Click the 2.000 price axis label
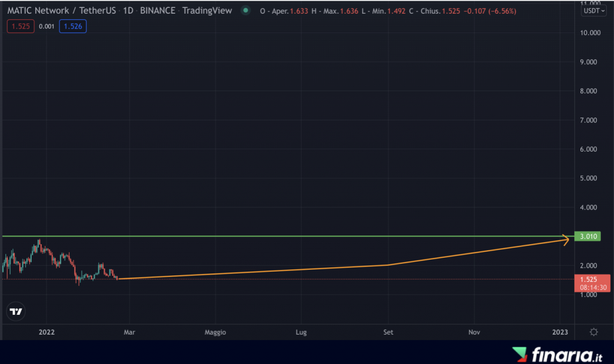This screenshot has height=364, width=614. coord(589,265)
